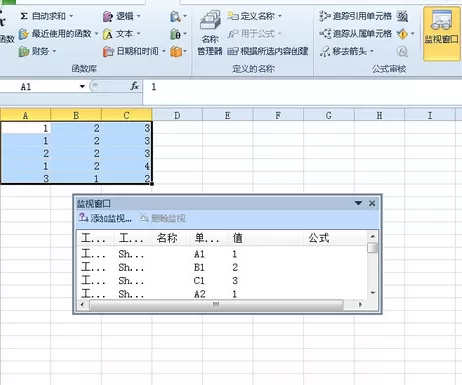Click the 公式 column header in Watch Window
This screenshot has height=385, width=462.
click(x=335, y=238)
